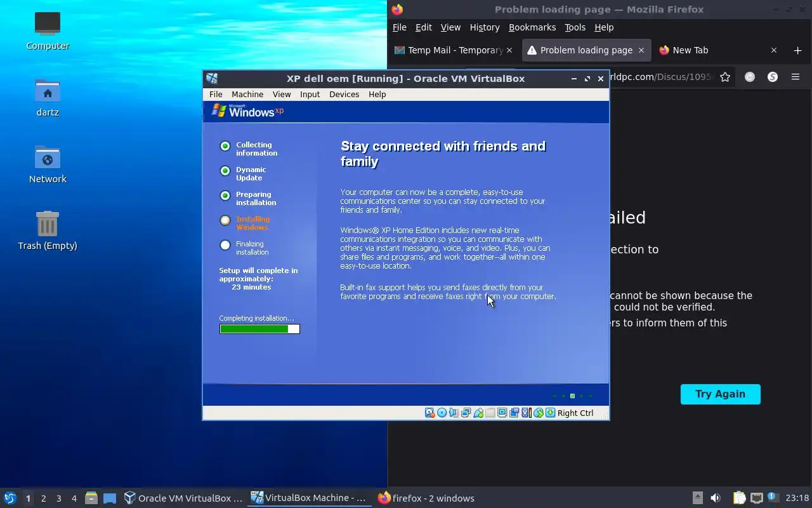This screenshot has height=508, width=812.
Task: Click the network connection icon in system tray
Action: coord(756,498)
